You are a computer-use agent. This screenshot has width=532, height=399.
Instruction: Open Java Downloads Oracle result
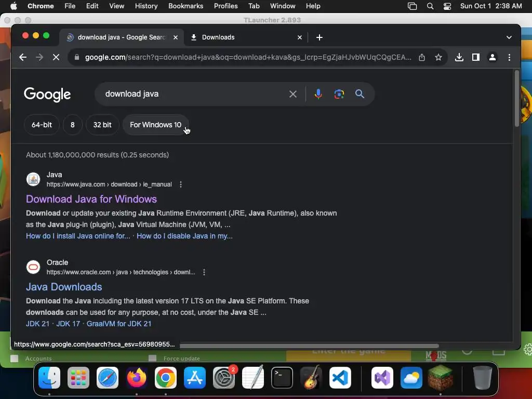[64, 287]
